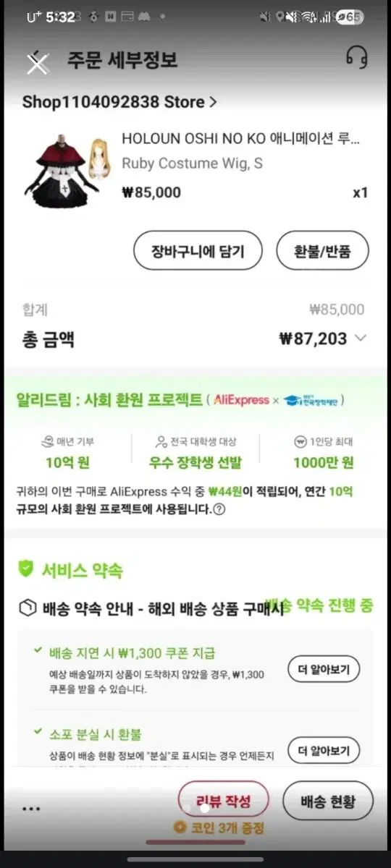391x868 pixels.
Task: Open the HOLOUN OSHI NO KO product title
Action: [240, 139]
